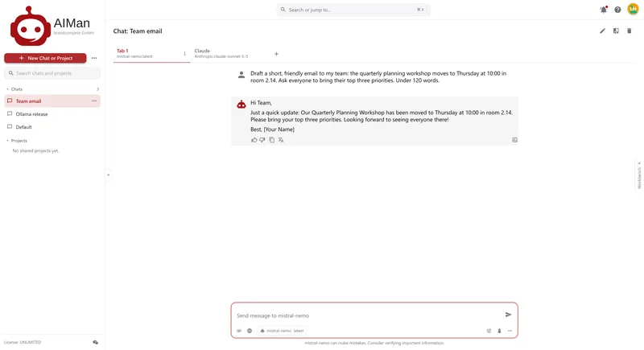
Task: Click the Chat: Team email title
Action: pos(138,31)
